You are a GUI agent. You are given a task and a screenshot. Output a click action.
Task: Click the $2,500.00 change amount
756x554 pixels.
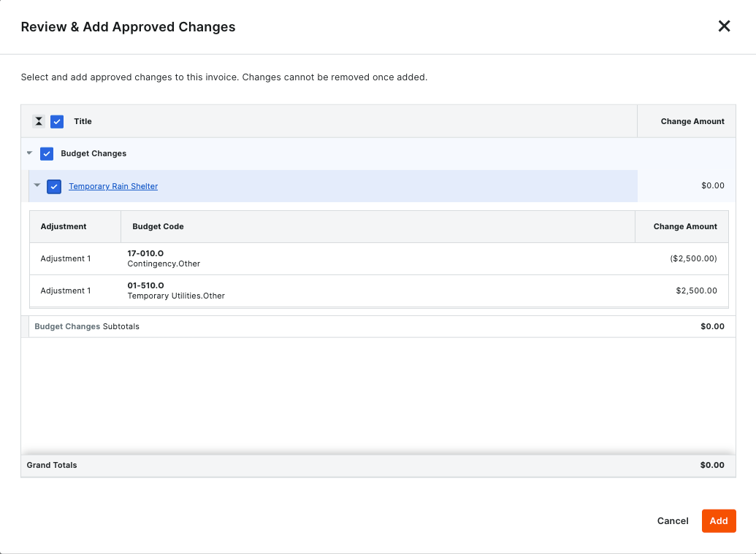696,291
